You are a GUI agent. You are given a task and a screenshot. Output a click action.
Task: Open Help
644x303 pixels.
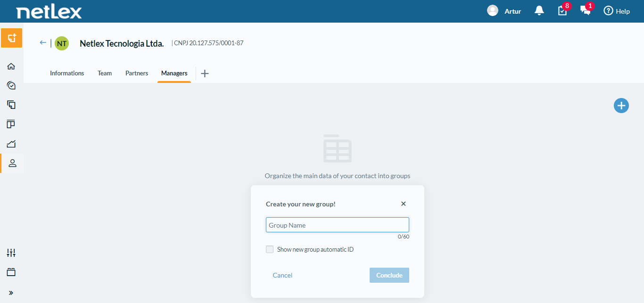click(x=617, y=11)
